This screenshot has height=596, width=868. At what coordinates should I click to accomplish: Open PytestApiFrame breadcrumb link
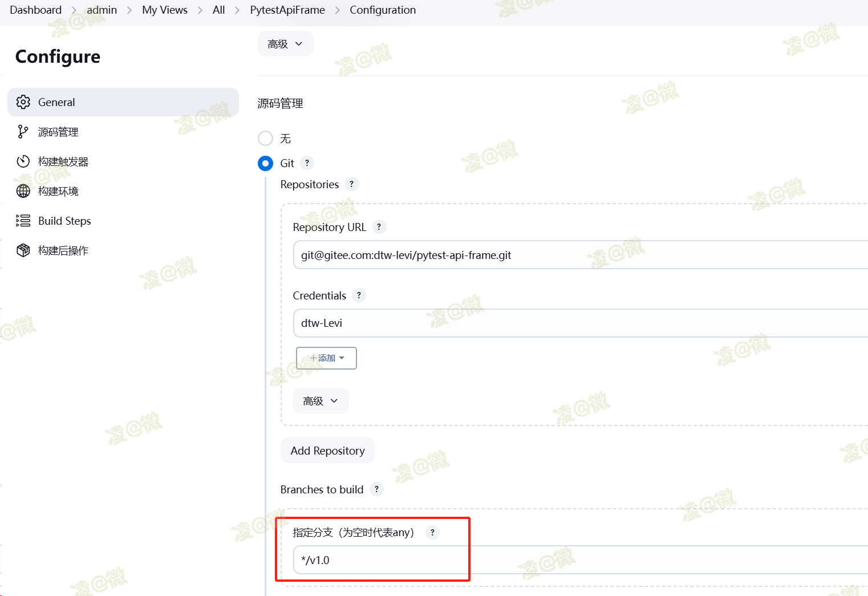coord(287,10)
